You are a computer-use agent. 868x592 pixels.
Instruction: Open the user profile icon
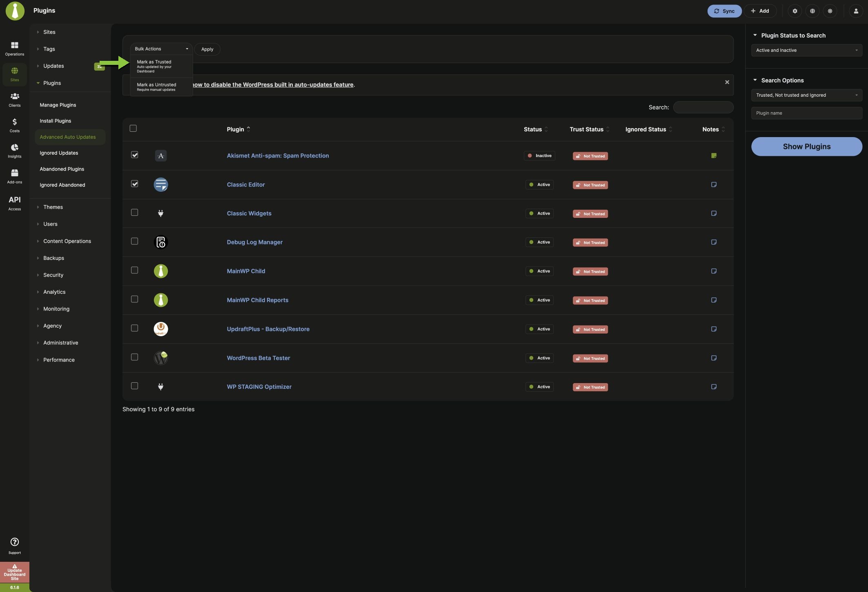856,11
